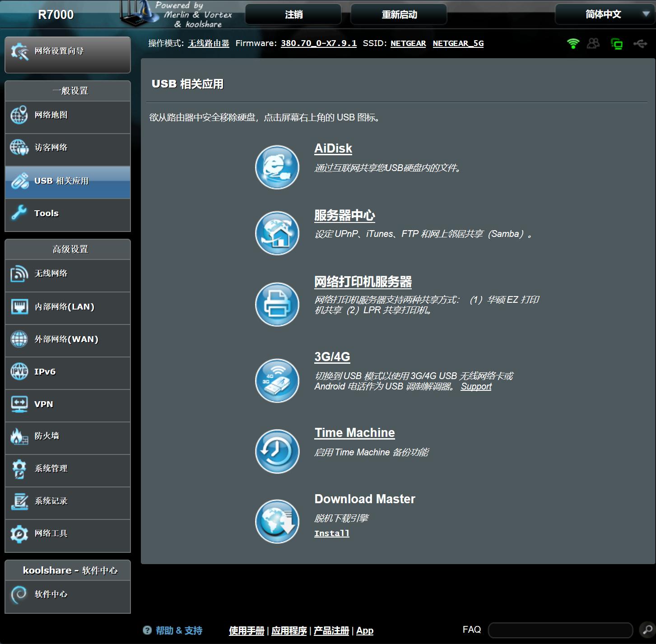Viewport: 656px width, 644px height.
Task: Click the Server Center house icon
Action: (x=277, y=233)
